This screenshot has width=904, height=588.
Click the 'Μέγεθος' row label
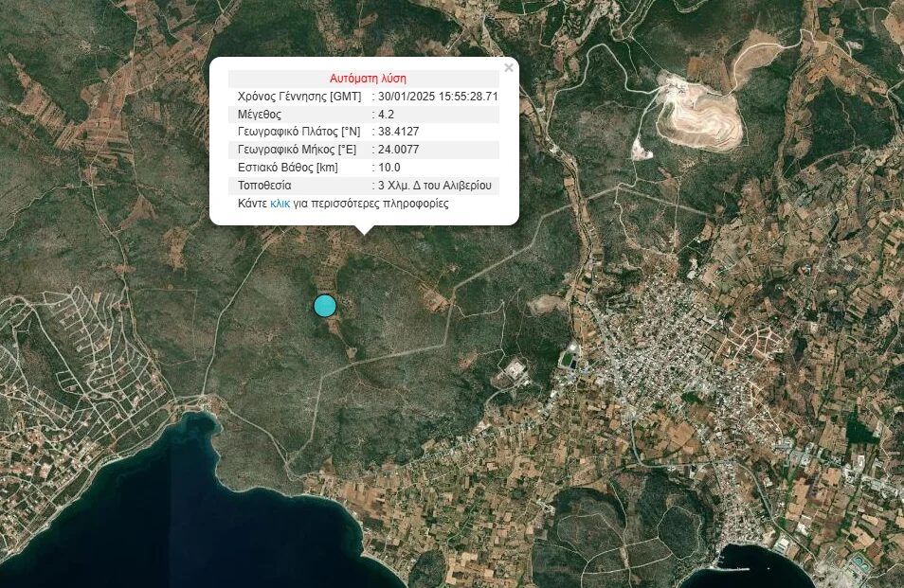(259, 115)
